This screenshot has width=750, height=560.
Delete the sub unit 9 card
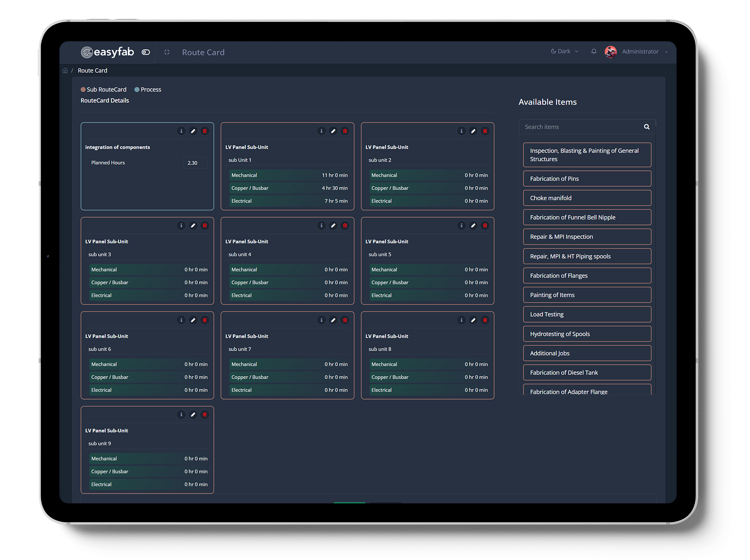point(205,414)
